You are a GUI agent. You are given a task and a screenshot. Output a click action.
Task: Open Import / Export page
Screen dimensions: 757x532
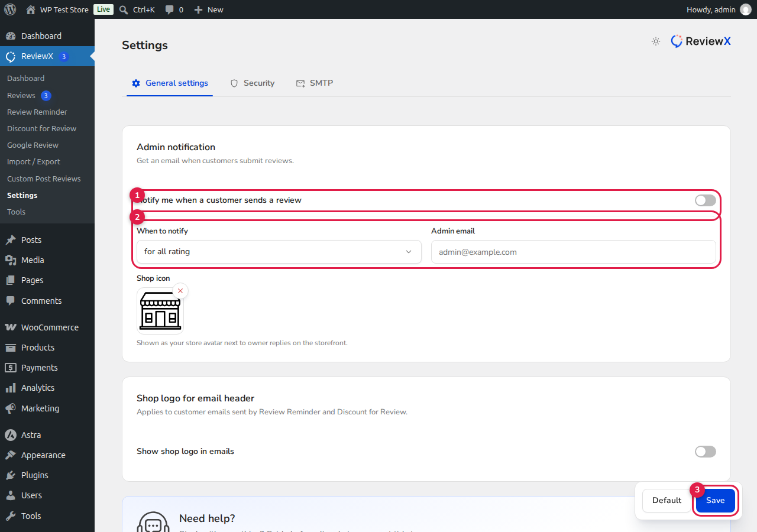tap(47, 161)
